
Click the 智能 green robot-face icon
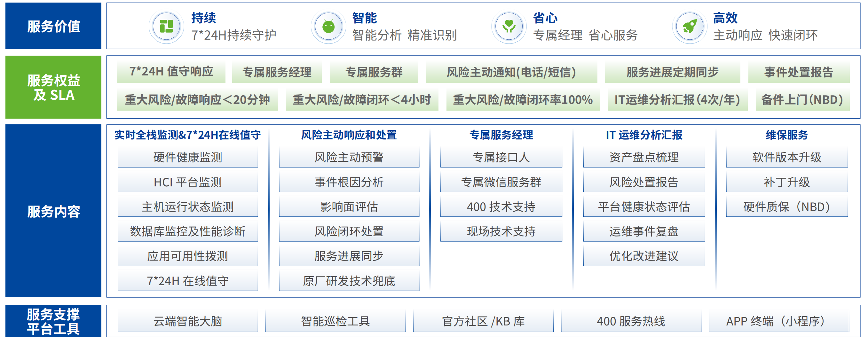(328, 26)
